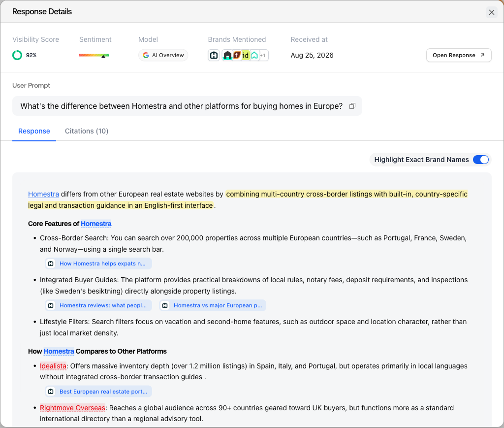This screenshot has width=504, height=428.
Task: Copy the user prompt with the copy icon
Action: 352,106
